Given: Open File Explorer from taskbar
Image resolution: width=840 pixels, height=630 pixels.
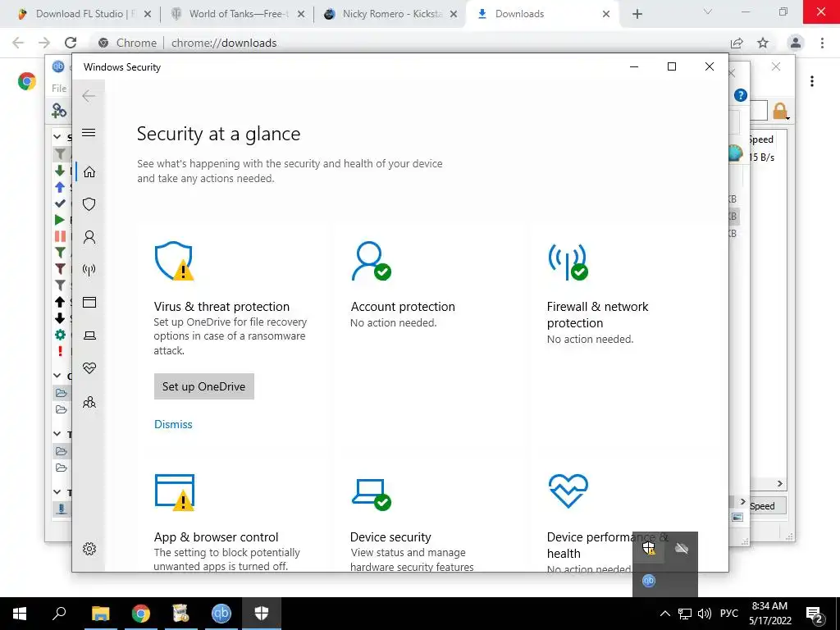Looking at the screenshot, I should [x=101, y=614].
